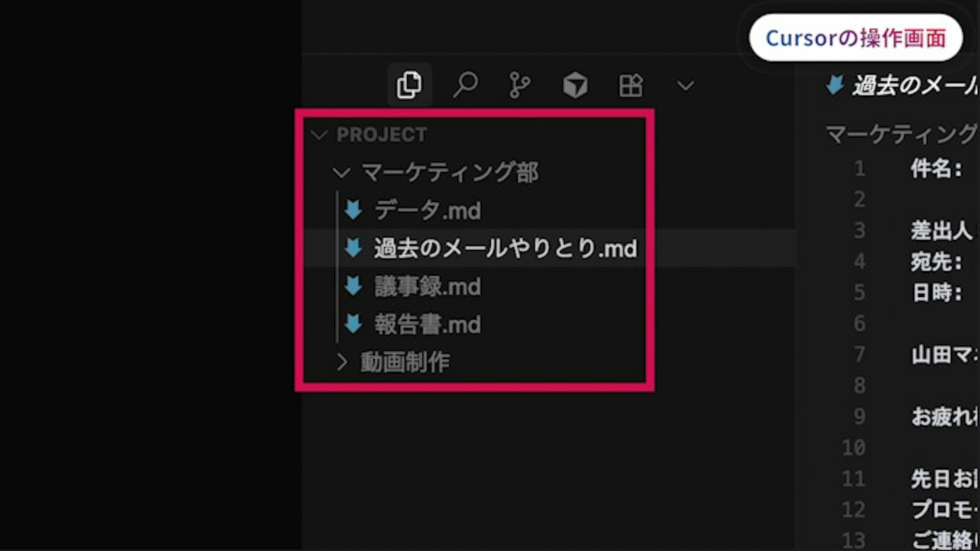The width and height of the screenshot is (980, 551).
Task: Open the Source Control branch icon
Action: (519, 85)
